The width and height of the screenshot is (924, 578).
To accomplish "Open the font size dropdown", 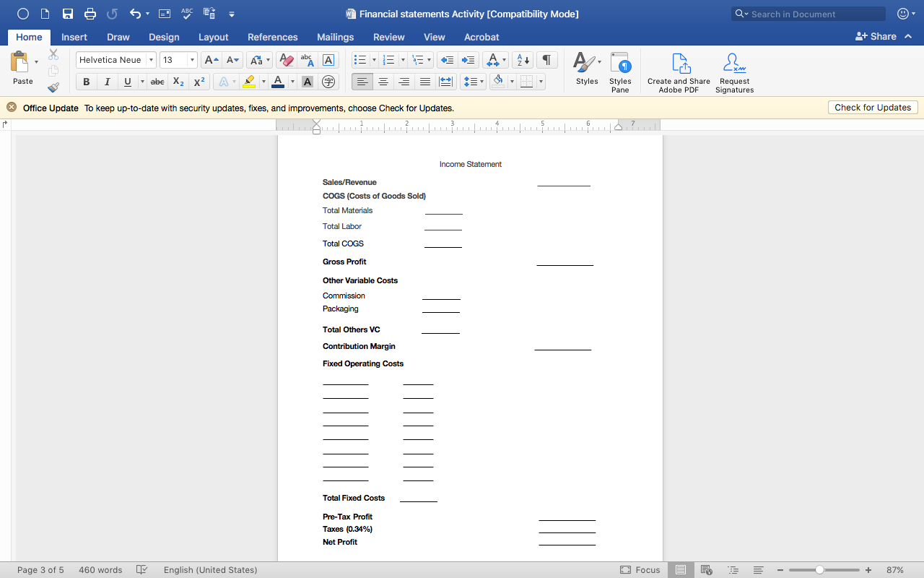I will [192, 60].
